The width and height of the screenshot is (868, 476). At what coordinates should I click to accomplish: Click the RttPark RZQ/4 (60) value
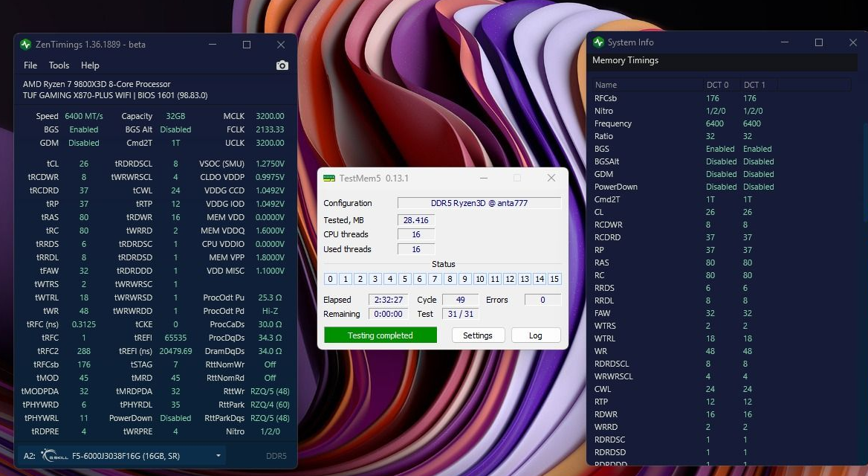[271, 405]
